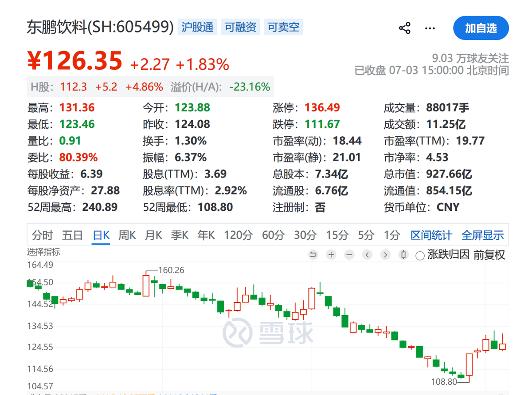Screen dimensions: 532x395
Task: Click the 成交量 value 88017手
Action: [448, 107]
